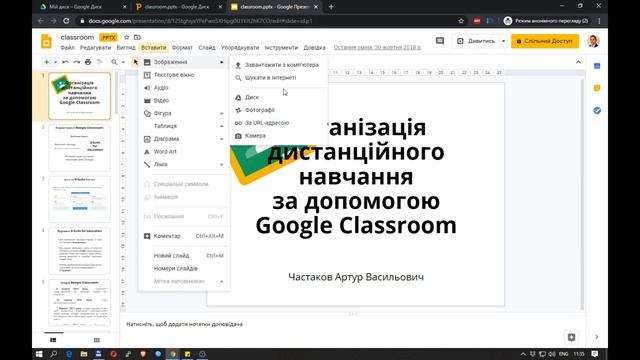640x360 pixels.
Task: Collapse the menus with the up chevron
Action: pos(578,62)
